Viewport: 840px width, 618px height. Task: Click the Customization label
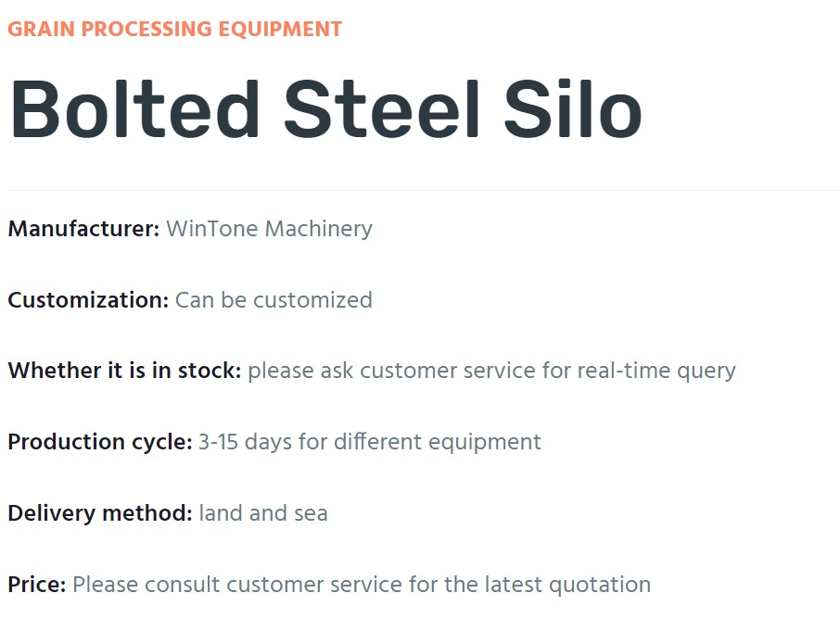[88, 300]
